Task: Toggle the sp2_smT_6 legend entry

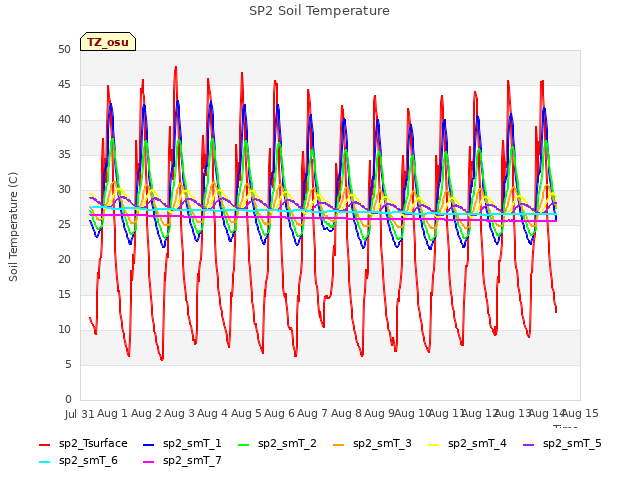Action: 78,461
